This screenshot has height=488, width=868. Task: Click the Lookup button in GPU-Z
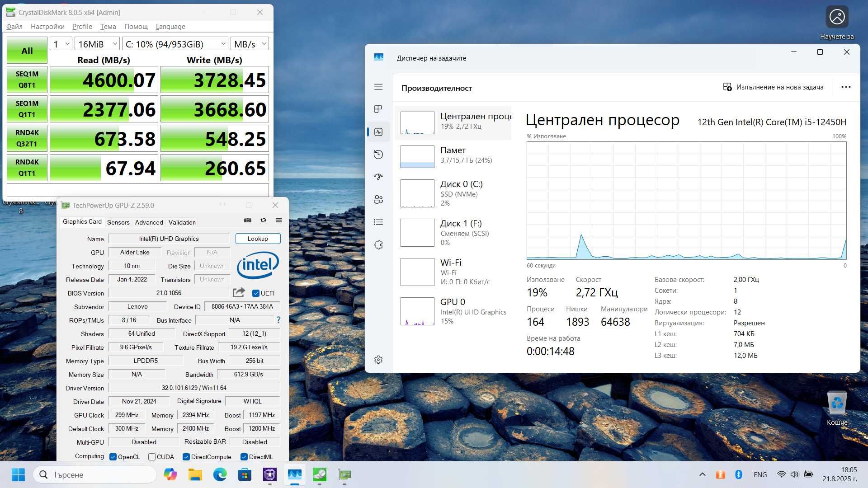click(258, 239)
